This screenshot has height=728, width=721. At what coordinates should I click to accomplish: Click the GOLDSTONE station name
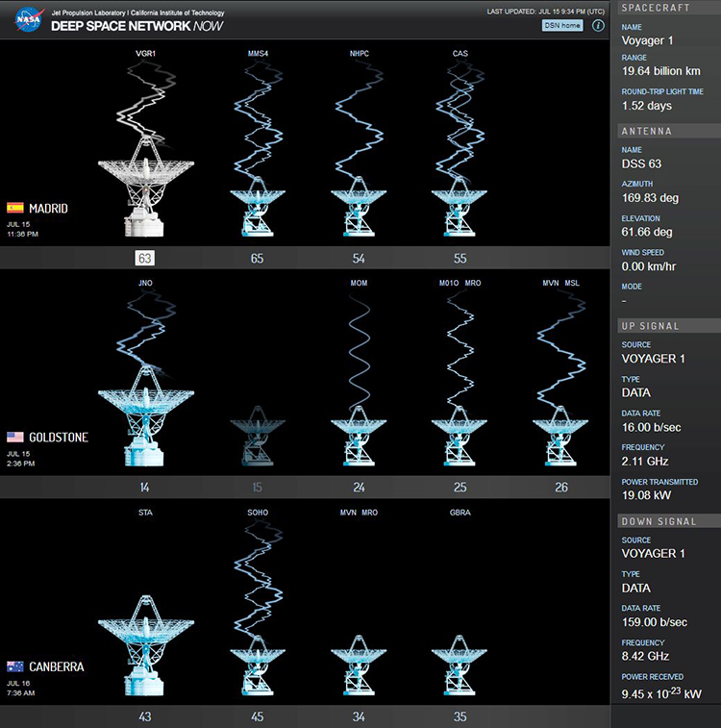(59, 438)
